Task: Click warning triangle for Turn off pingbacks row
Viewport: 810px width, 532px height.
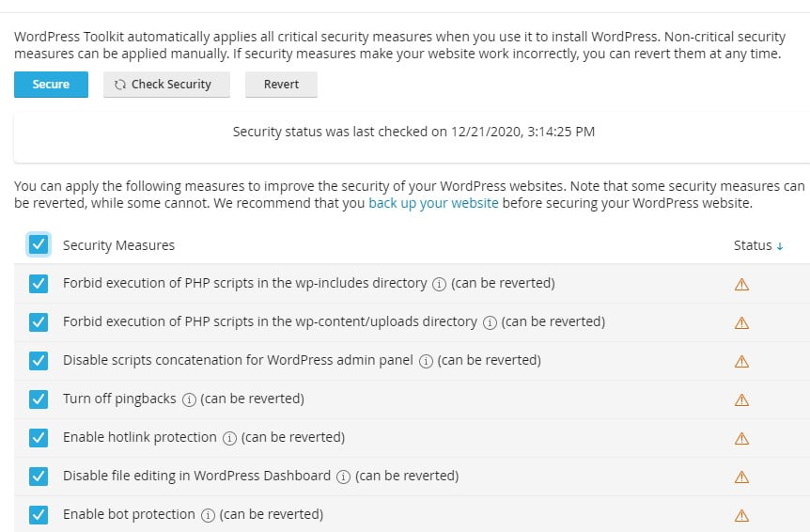Action: pos(741,399)
